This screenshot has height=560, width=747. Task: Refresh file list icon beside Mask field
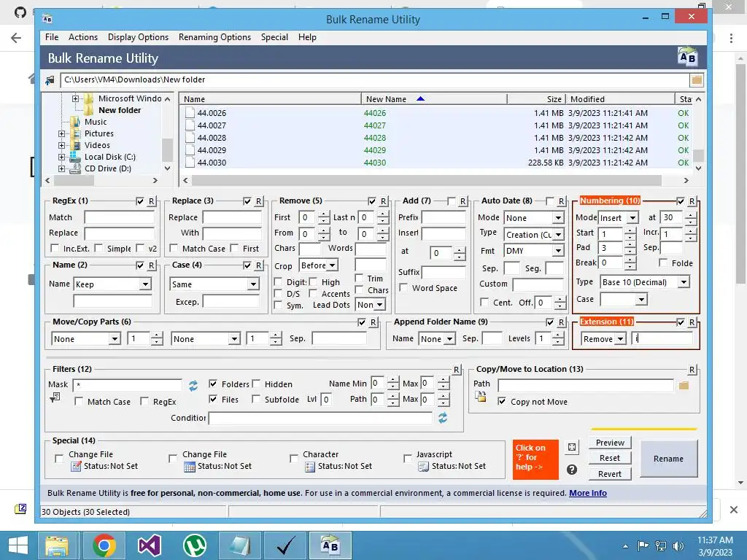click(x=193, y=385)
